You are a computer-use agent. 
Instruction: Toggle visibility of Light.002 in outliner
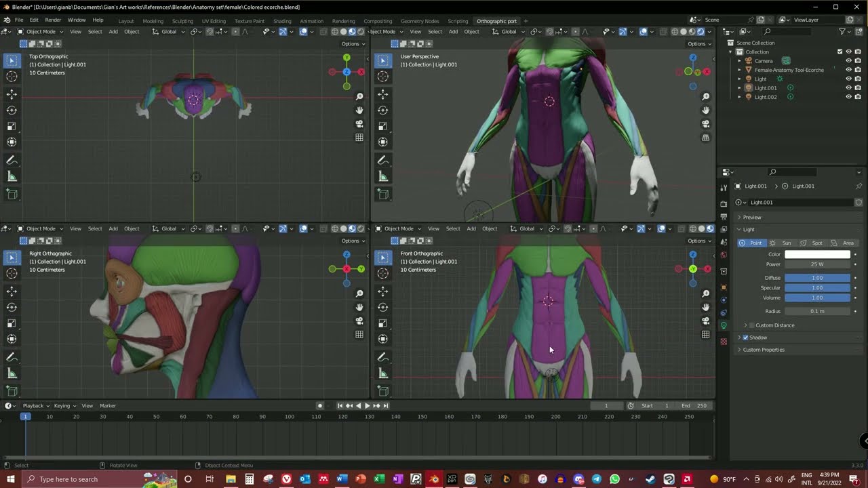point(848,97)
